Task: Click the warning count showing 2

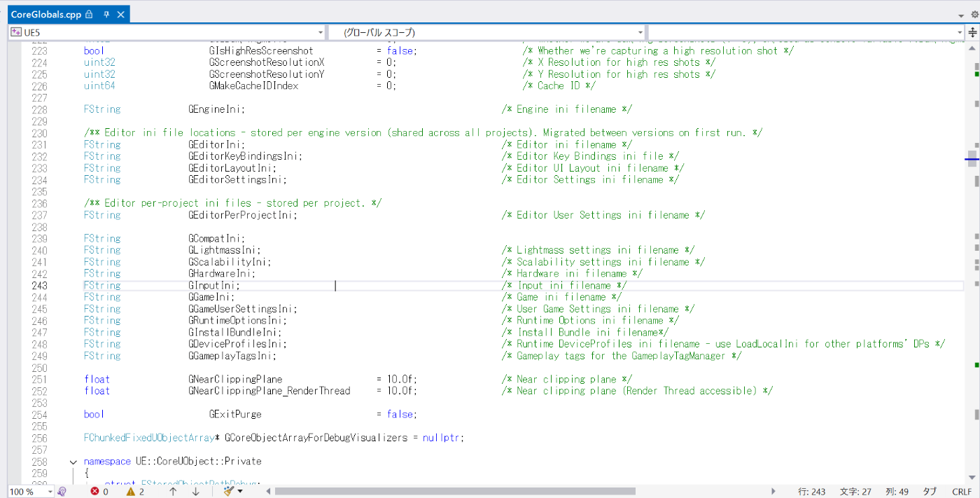Action: click(135, 492)
